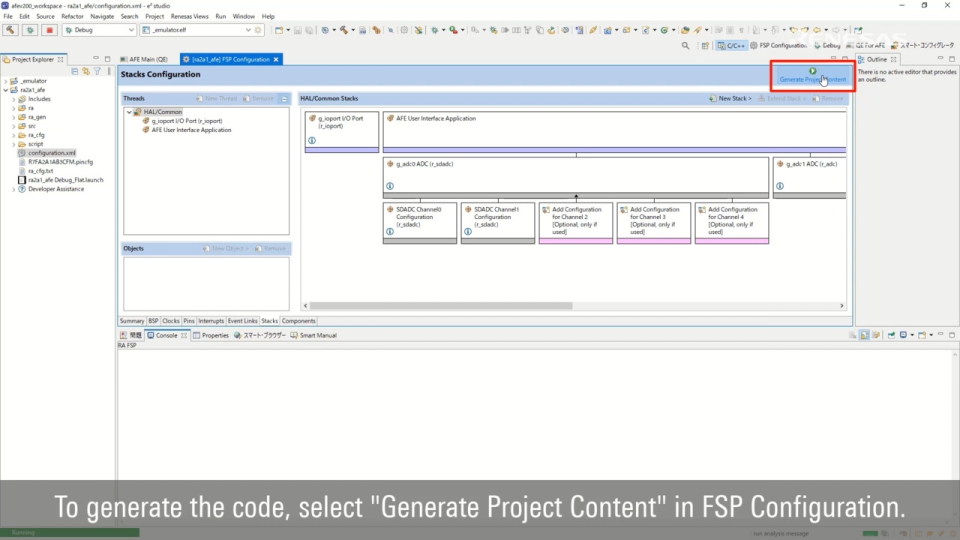
Task: Switch to the Pins configuration tab
Action: click(187, 321)
